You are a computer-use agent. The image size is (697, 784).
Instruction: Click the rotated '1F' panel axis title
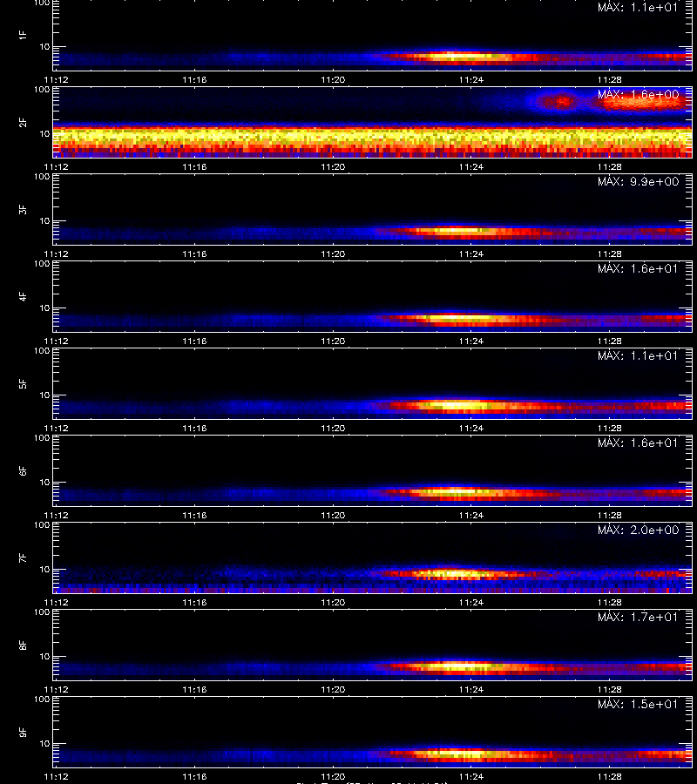point(23,35)
